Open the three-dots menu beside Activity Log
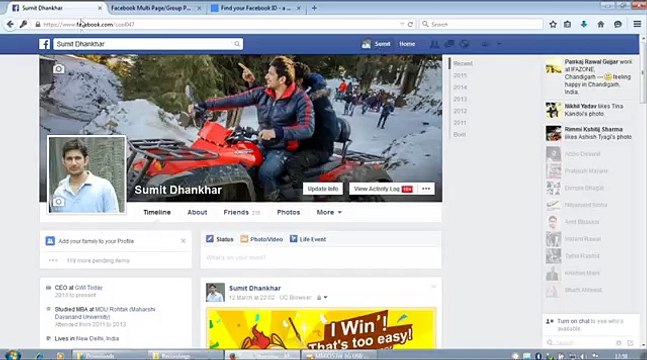The height and width of the screenshot is (360, 647). coord(426,189)
